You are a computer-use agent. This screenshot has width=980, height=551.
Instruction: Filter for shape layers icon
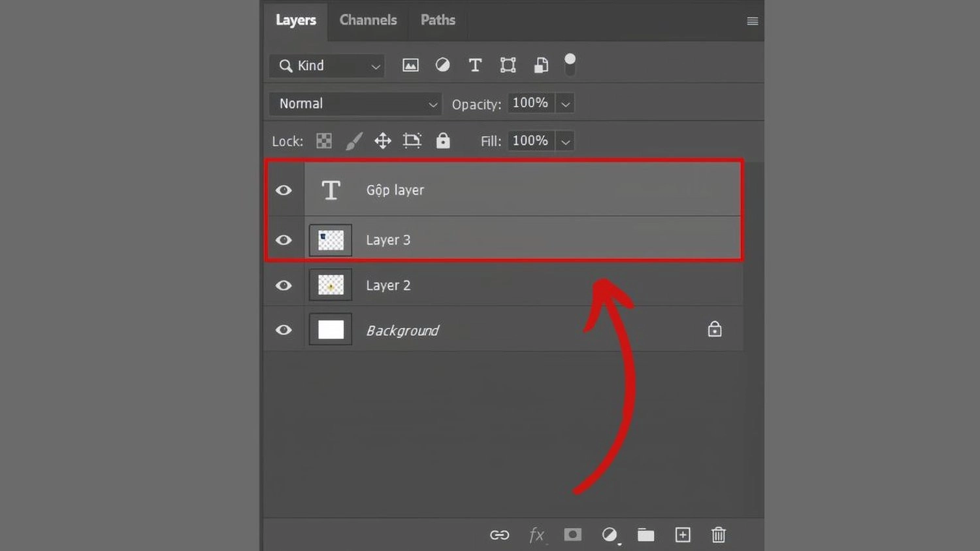(x=508, y=65)
